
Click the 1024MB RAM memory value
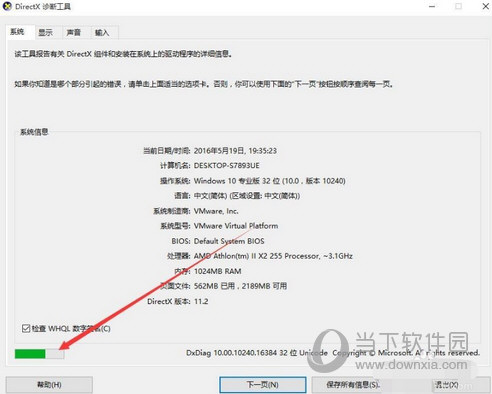click(218, 271)
